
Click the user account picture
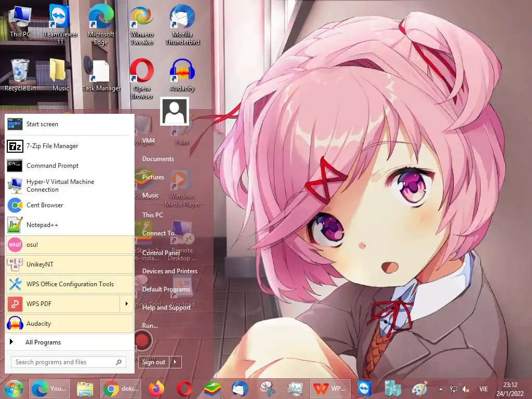175,111
